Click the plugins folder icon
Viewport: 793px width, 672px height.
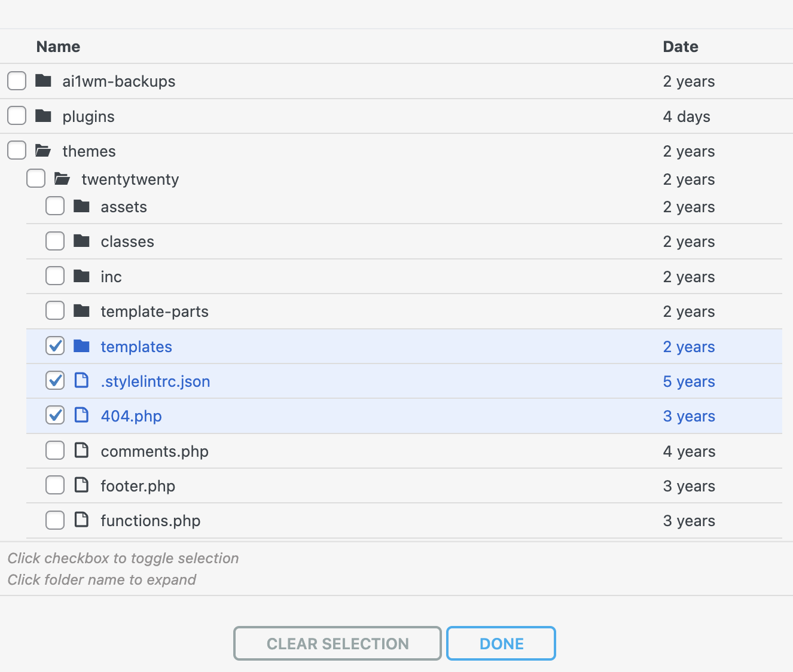pos(43,116)
